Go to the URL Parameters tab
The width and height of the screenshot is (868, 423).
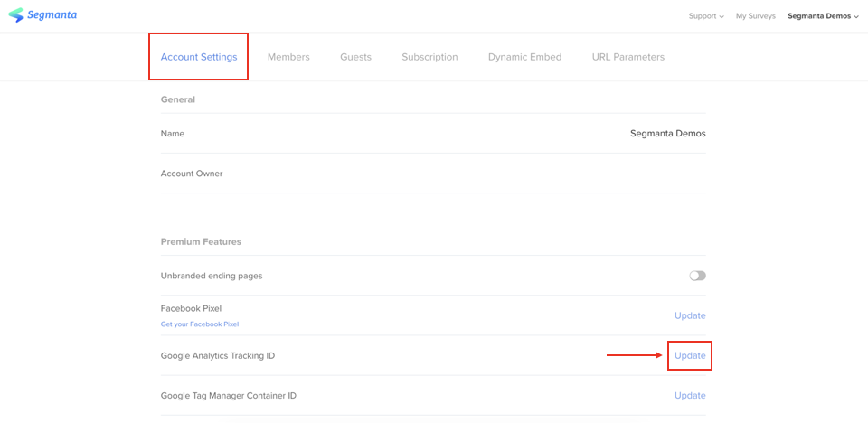(x=627, y=56)
